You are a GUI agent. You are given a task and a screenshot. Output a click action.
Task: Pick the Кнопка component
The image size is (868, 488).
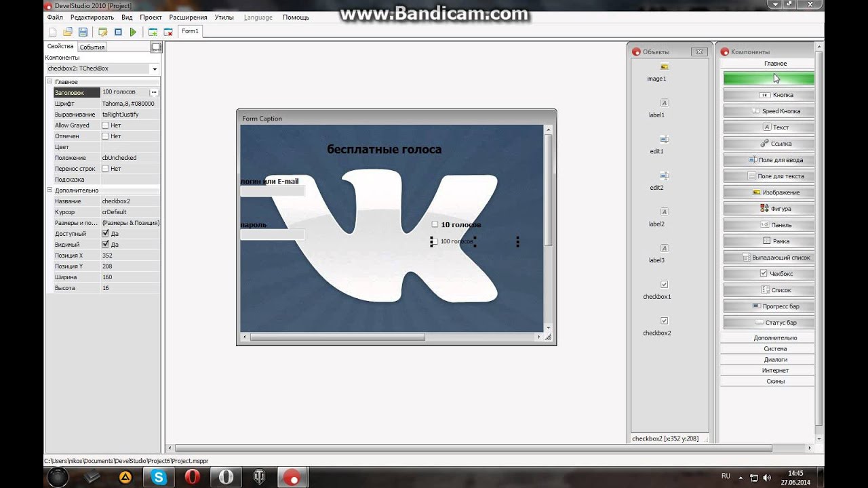(x=769, y=95)
